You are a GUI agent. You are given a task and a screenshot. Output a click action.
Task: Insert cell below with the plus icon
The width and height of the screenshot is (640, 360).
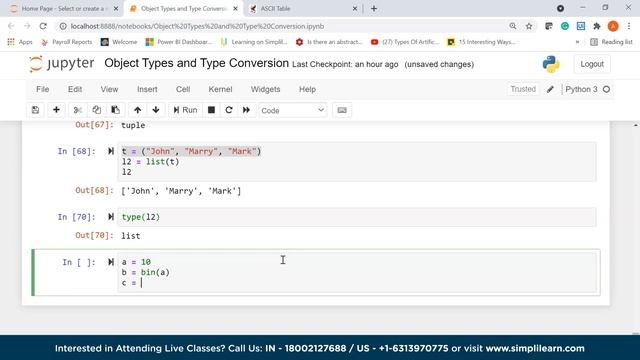[x=56, y=110]
